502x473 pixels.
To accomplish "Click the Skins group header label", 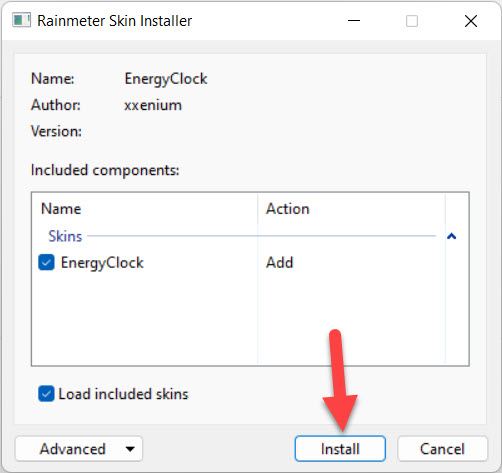I will pyautogui.click(x=65, y=236).
